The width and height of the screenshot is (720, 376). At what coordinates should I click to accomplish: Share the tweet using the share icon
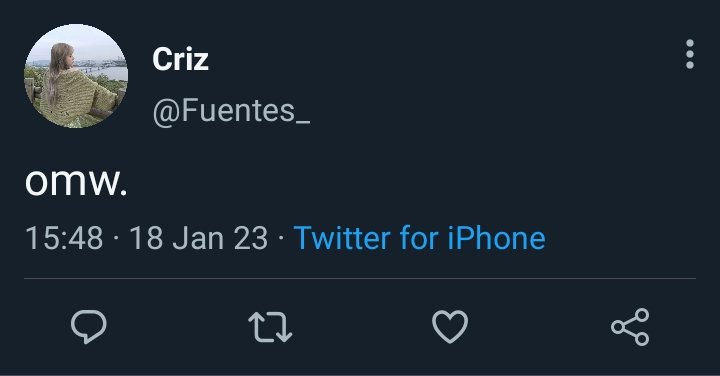[x=630, y=327]
